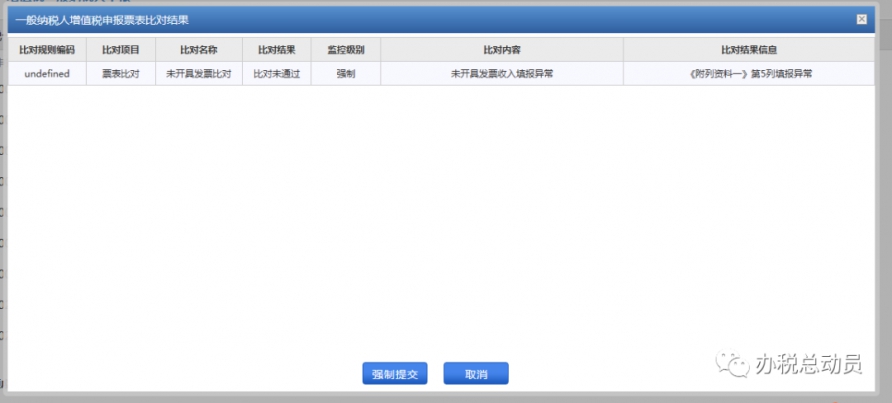The width and height of the screenshot is (892, 403).
Task: Click the 比对结果信息 column header
Action: (x=749, y=50)
